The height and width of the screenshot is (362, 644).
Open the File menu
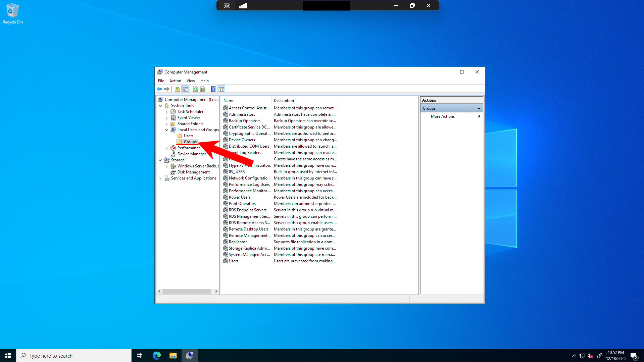tap(161, 81)
